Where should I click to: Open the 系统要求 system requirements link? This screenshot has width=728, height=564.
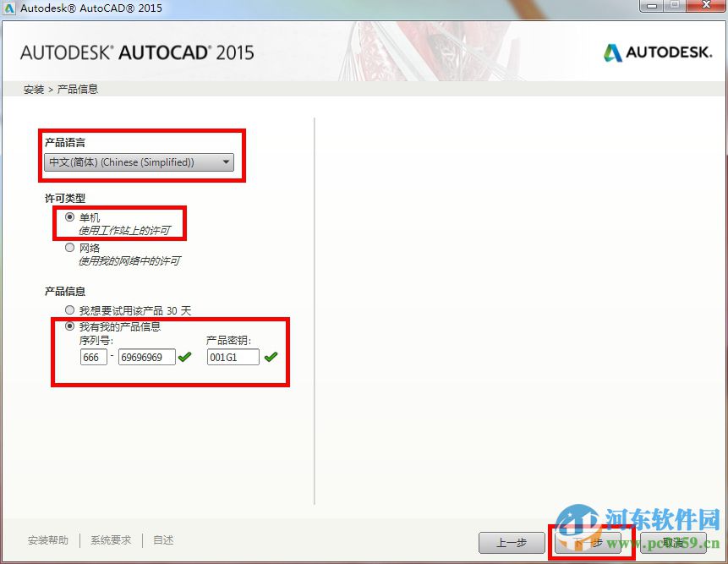click(x=110, y=539)
